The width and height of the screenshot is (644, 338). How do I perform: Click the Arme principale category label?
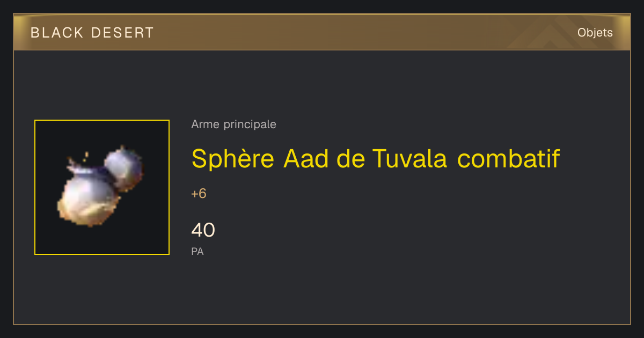click(x=233, y=124)
